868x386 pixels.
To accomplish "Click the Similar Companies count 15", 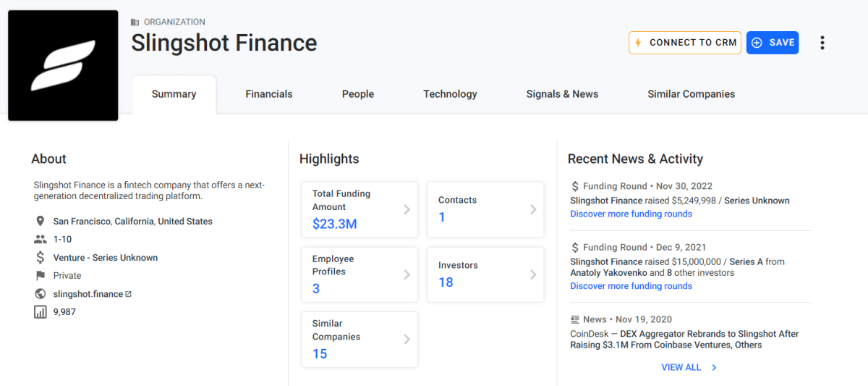I will [320, 354].
